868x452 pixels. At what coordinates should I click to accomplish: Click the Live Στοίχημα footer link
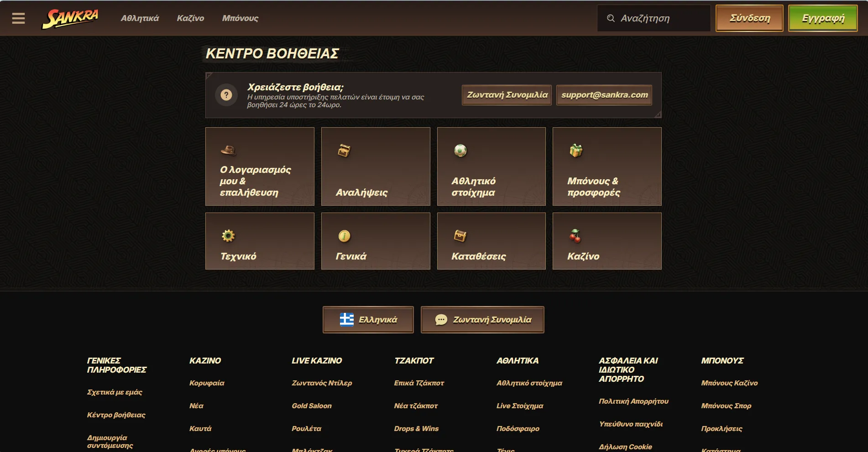coord(520,406)
